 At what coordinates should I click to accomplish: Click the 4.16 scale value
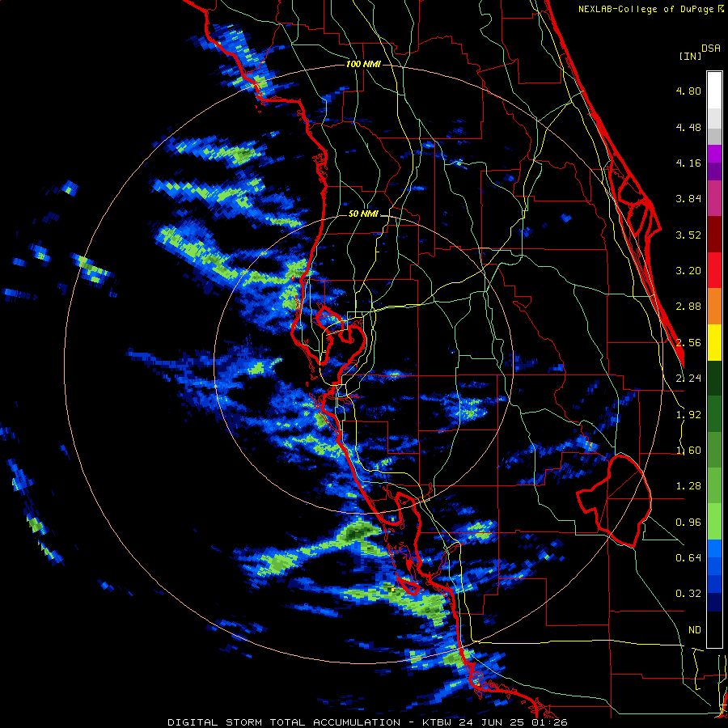pos(688,163)
